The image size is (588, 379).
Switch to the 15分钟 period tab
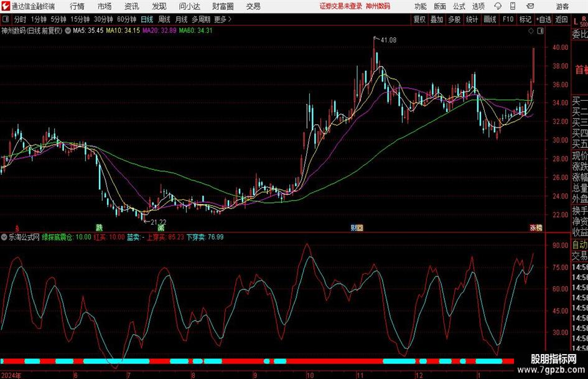pyautogui.click(x=80, y=19)
